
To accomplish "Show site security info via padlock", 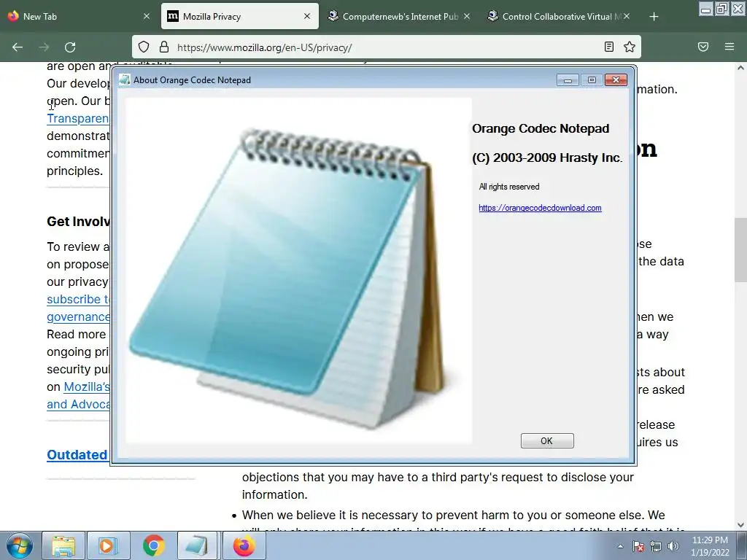I will [164, 47].
